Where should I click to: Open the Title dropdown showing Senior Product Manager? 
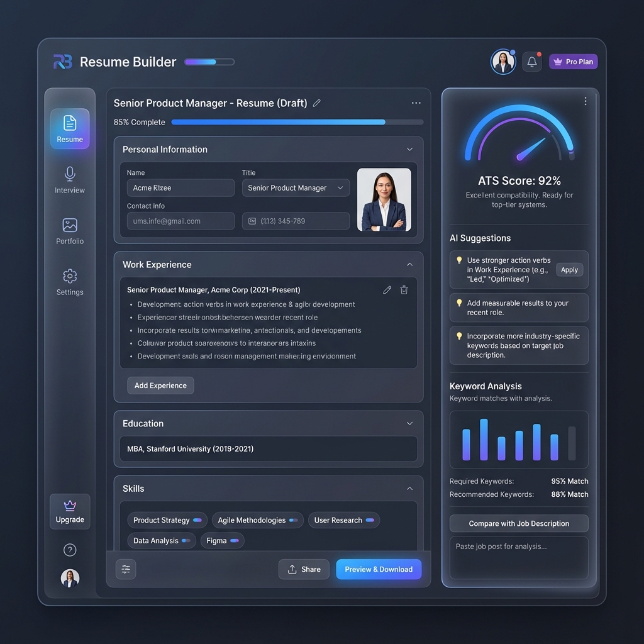pos(296,187)
